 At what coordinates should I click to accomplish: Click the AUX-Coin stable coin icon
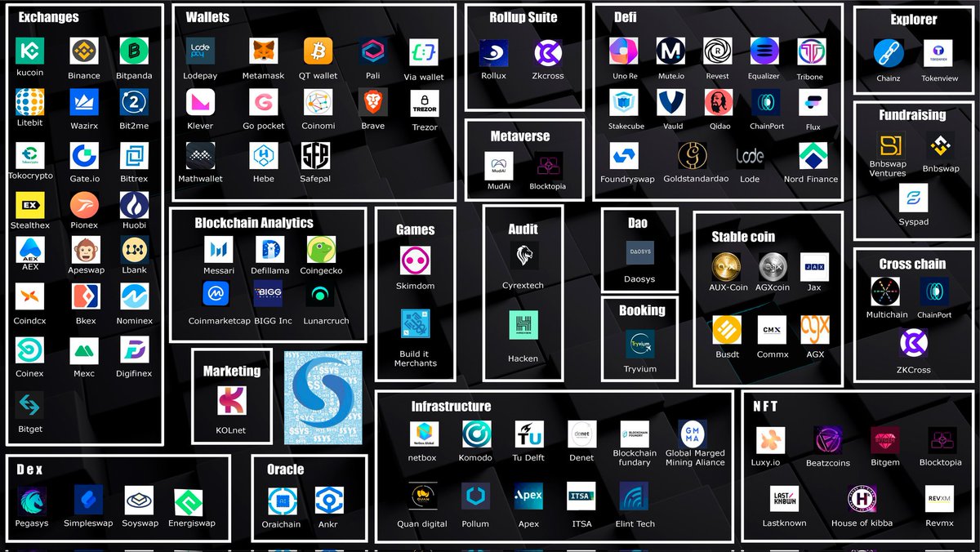727,266
